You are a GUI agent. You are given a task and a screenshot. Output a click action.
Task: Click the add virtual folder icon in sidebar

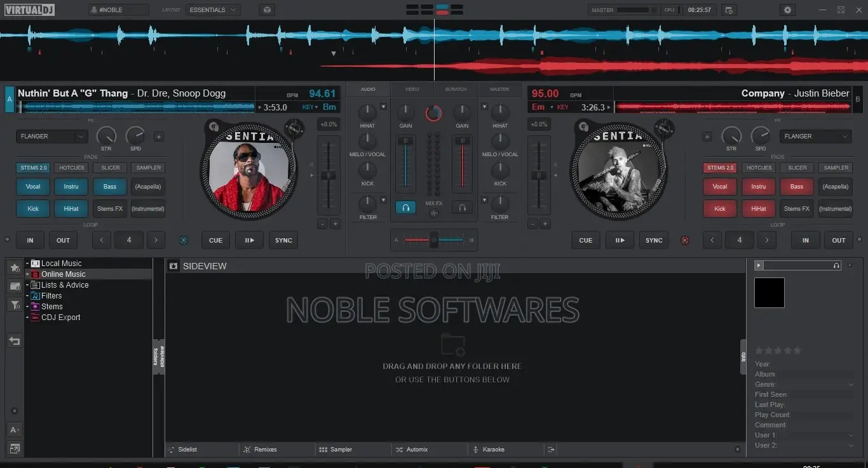15,286
